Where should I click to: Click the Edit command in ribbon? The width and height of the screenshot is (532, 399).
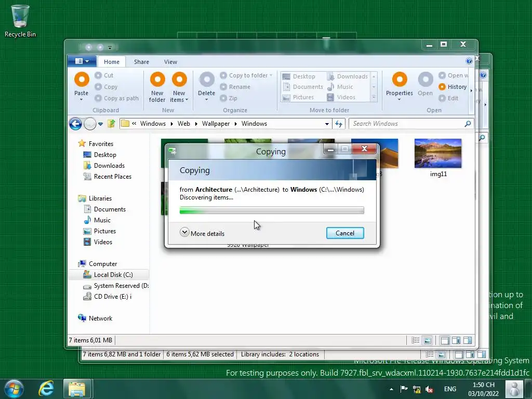point(448,98)
